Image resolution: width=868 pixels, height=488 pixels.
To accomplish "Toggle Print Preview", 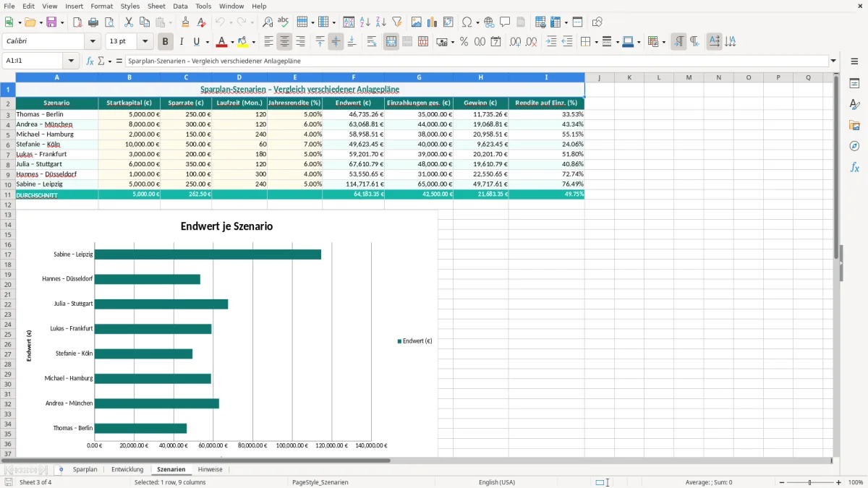I will click(x=108, y=22).
